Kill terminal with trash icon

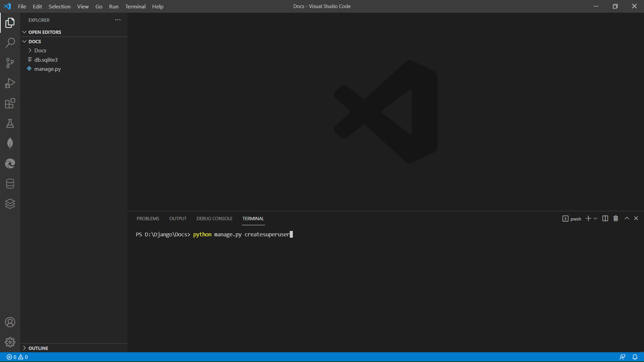(615, 219)
